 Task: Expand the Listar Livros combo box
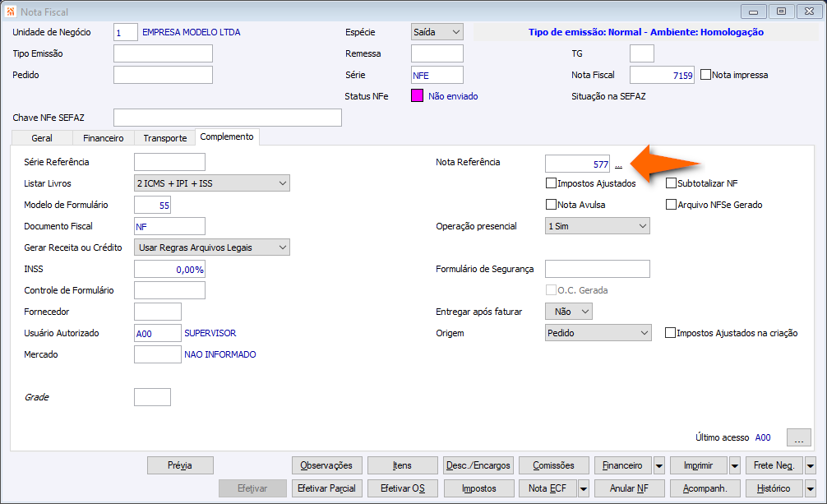click(212, 183)
